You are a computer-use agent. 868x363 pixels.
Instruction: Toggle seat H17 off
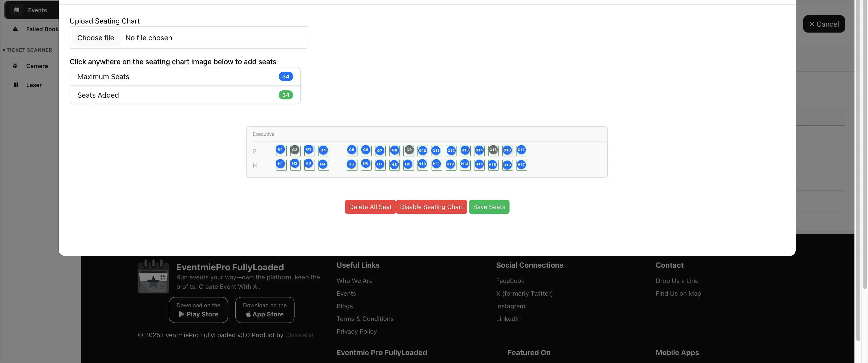[521, 165]
